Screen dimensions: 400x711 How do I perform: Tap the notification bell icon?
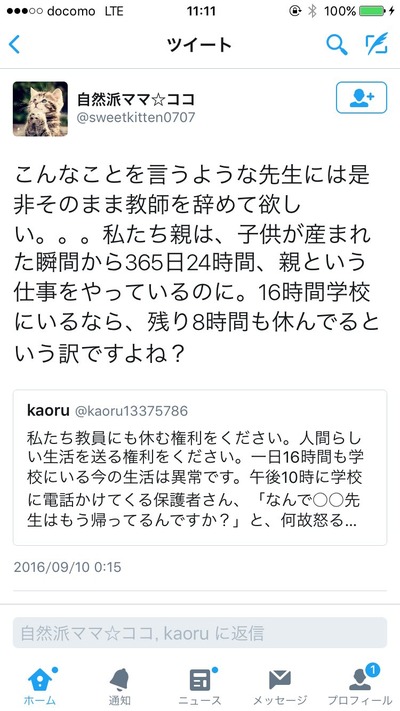click(x=120, y=680)
